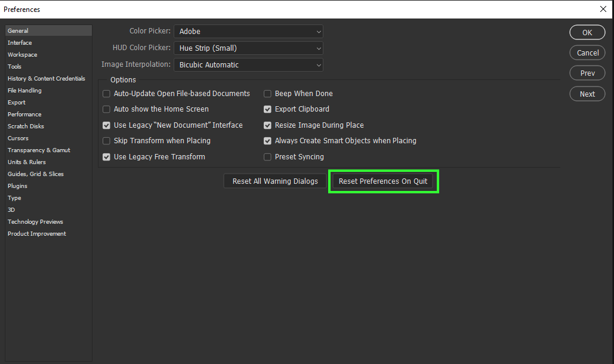Select the Cursors category
This screenshot has width=614, height=364.
(x=18, y=138)
